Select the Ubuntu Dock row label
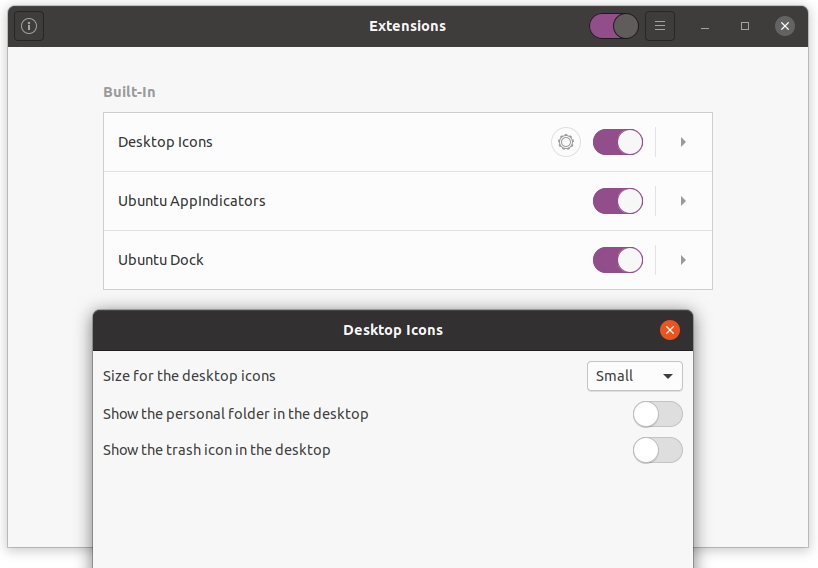This screenshot has width=818, height=568. (x=161, y=260)
